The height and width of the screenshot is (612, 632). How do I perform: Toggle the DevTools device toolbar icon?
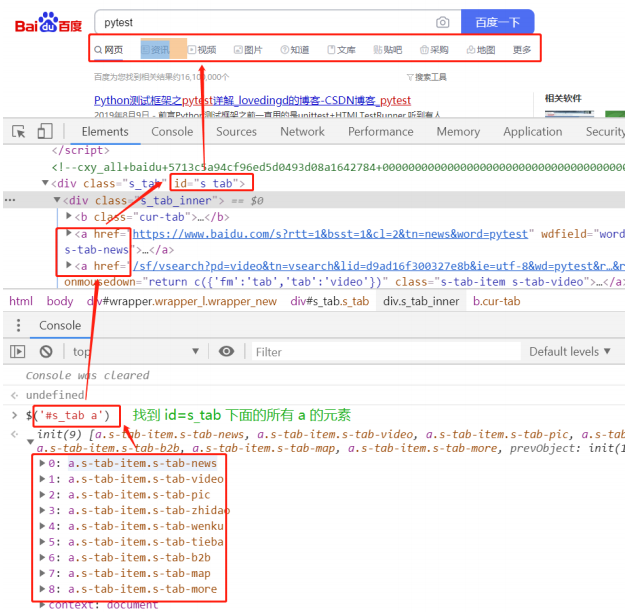click(45, 131)
